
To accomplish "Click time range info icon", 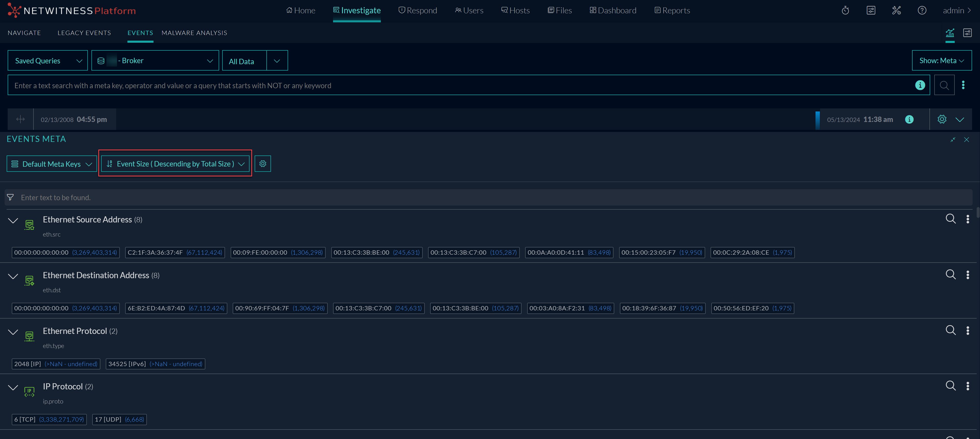I will tap(909, 120).
